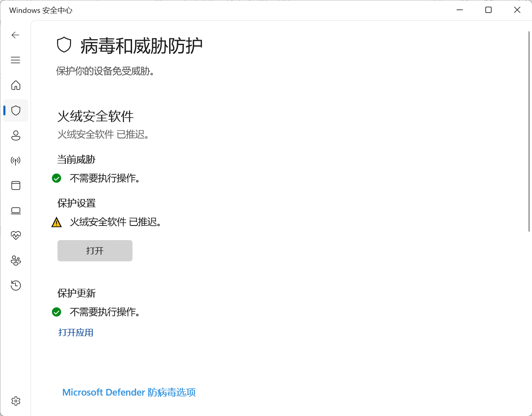Close the Windows 安全中心 window

(517, 10)
